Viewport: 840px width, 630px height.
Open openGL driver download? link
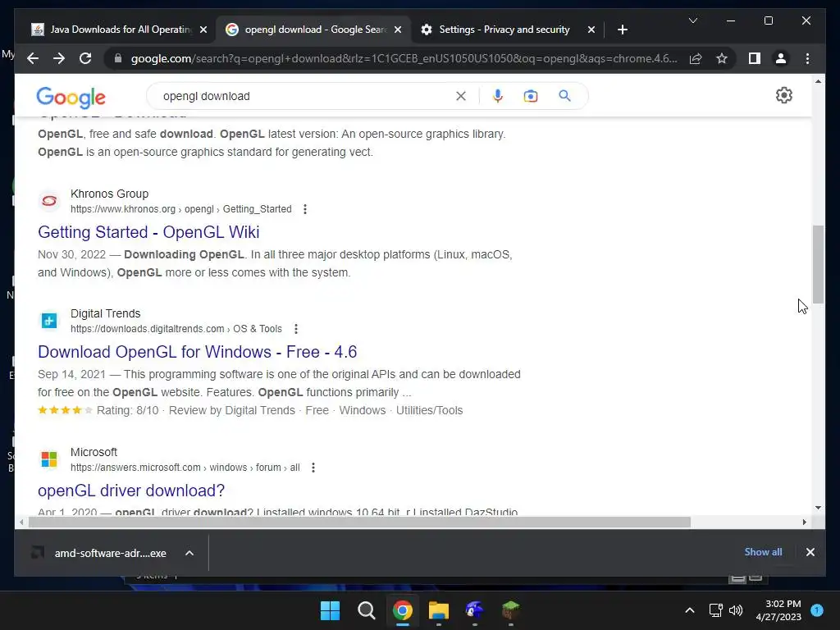tap(131, 491)
